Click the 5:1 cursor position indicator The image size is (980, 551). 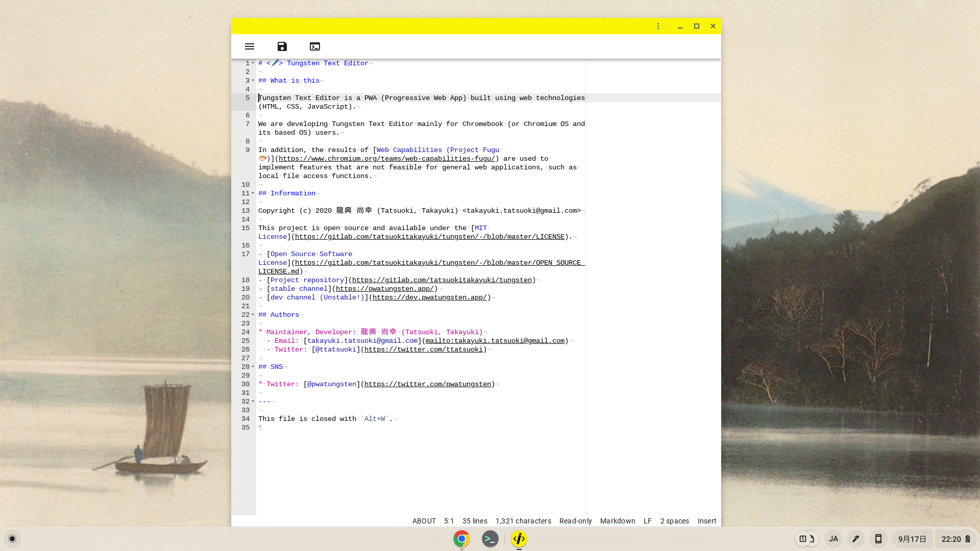tap(449, 521)
